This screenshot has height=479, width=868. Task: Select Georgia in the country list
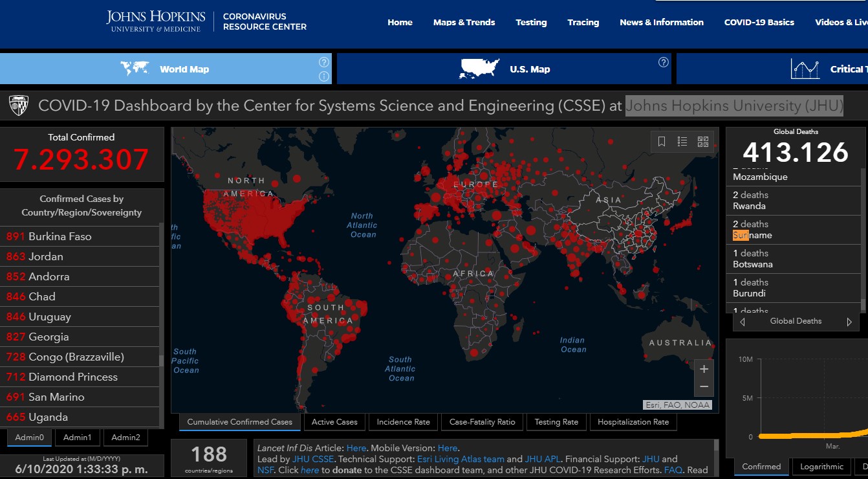tap(79, 337)
